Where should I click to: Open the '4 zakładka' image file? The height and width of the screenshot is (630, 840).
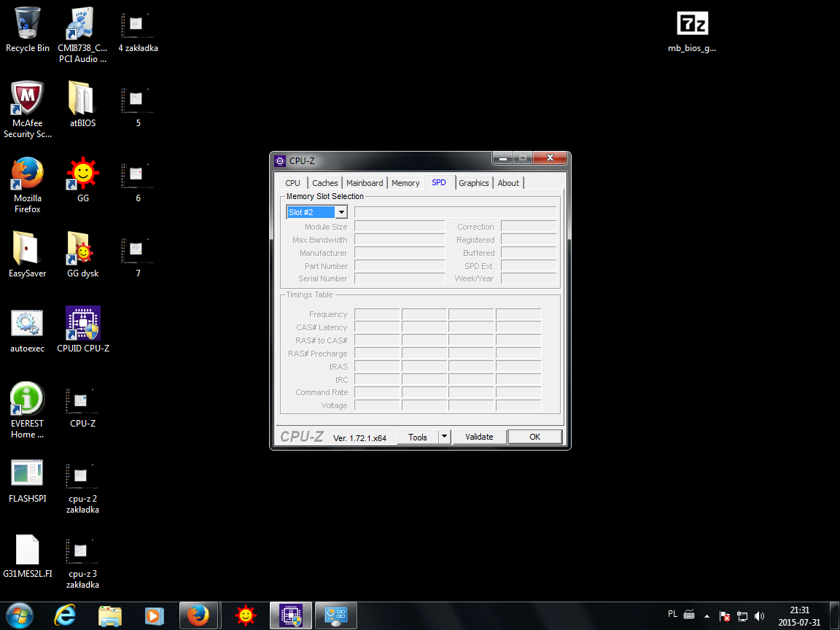[138, 30]
